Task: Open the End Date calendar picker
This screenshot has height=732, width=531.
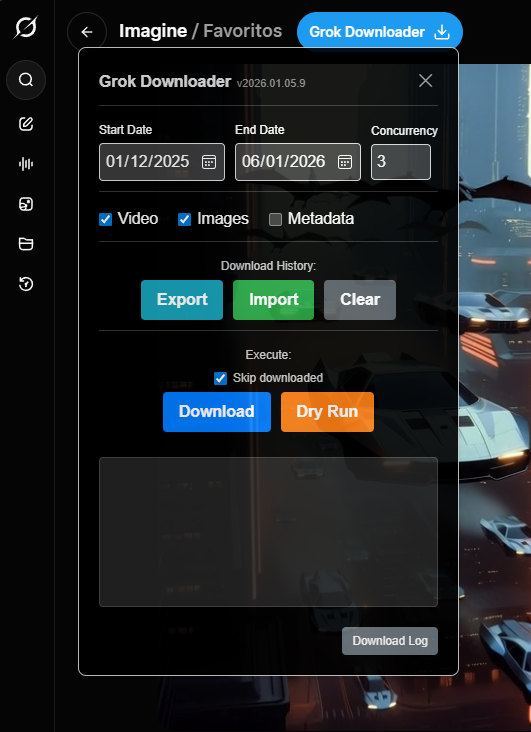Action: (x=345, y=162)
